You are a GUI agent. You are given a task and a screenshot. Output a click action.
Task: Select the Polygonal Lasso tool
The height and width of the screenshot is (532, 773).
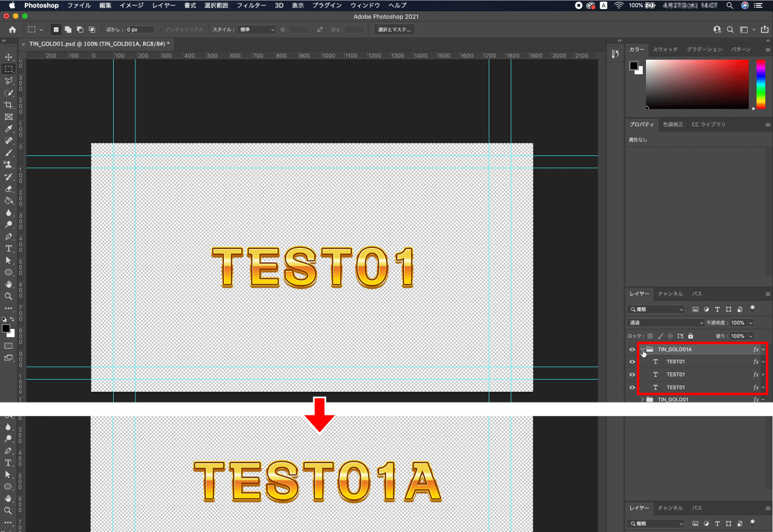pos(8,81)
